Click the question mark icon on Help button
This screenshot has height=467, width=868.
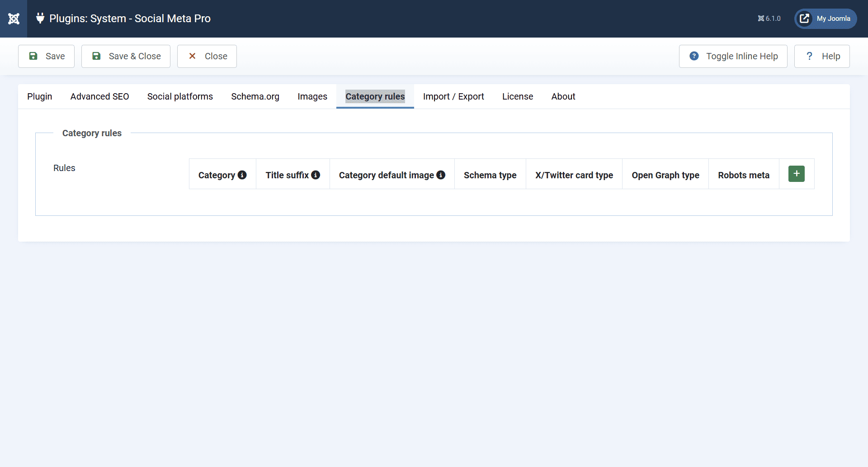tap(810, 56)
